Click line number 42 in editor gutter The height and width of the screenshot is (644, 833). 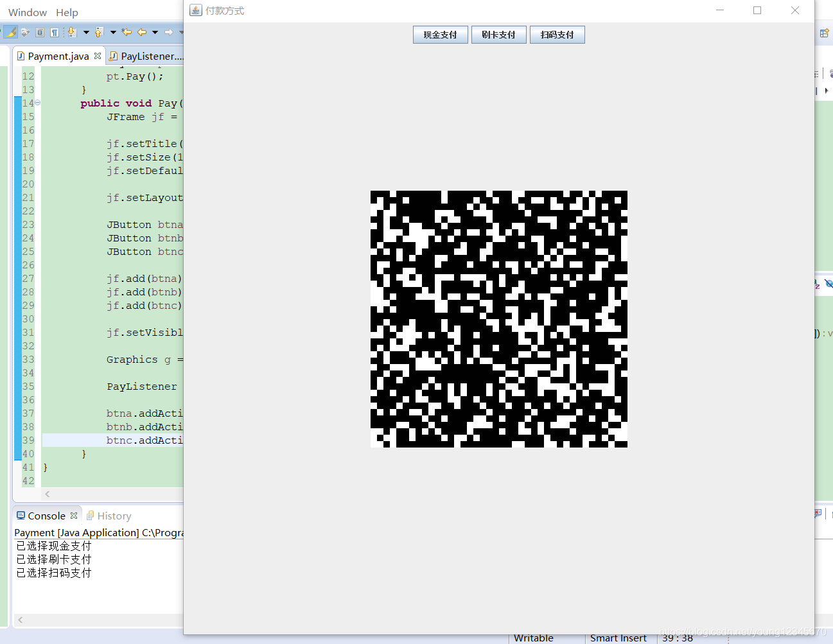[x=28, y=481]
